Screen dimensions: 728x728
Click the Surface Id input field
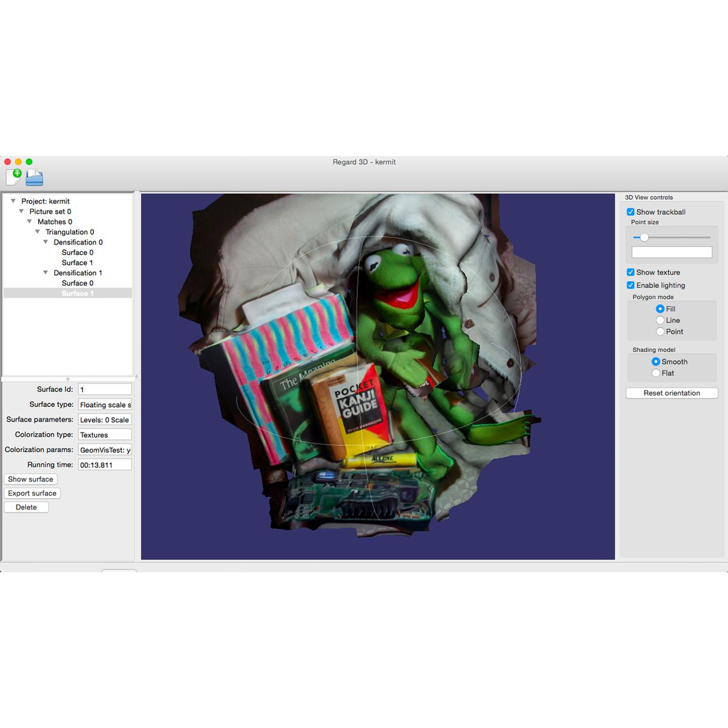coord(104,389)
